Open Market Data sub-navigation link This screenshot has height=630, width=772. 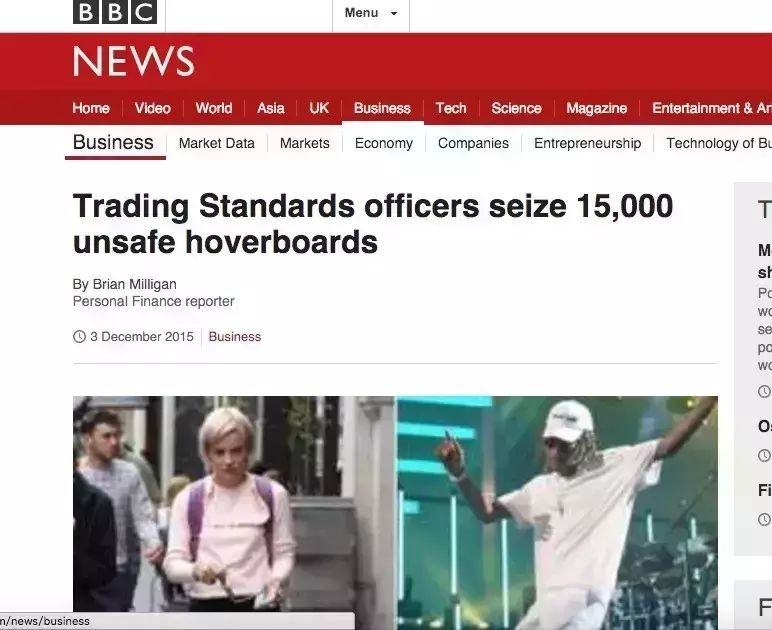coord(217,143)
